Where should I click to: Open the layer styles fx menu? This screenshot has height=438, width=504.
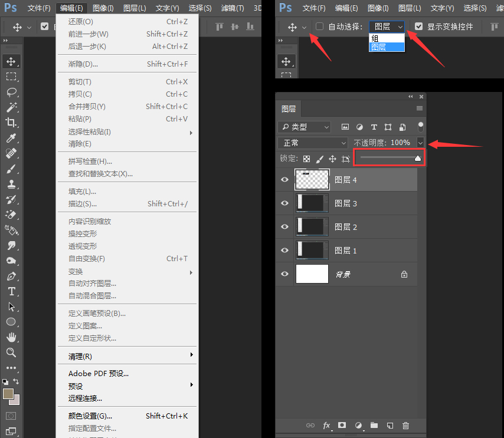coord(326,425)
